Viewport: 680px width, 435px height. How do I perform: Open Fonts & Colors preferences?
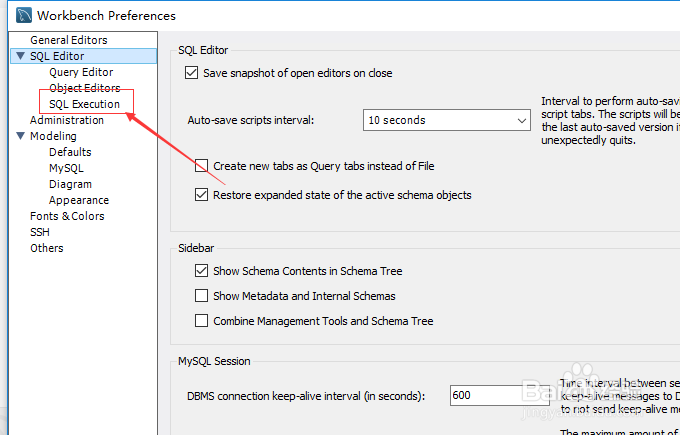point(67,216)
